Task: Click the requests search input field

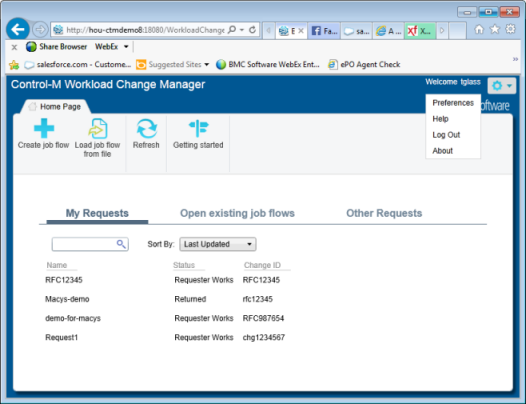Action: pos(84,244)
